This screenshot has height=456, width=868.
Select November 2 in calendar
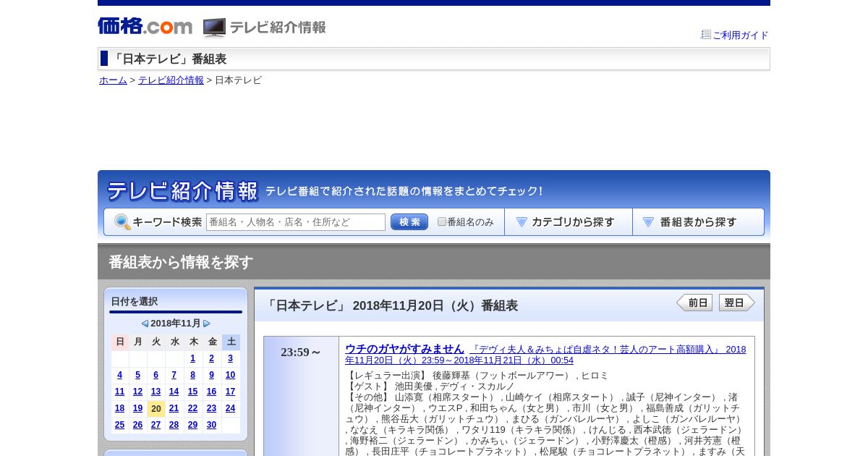pyautogui.click(x=212, y=358)
